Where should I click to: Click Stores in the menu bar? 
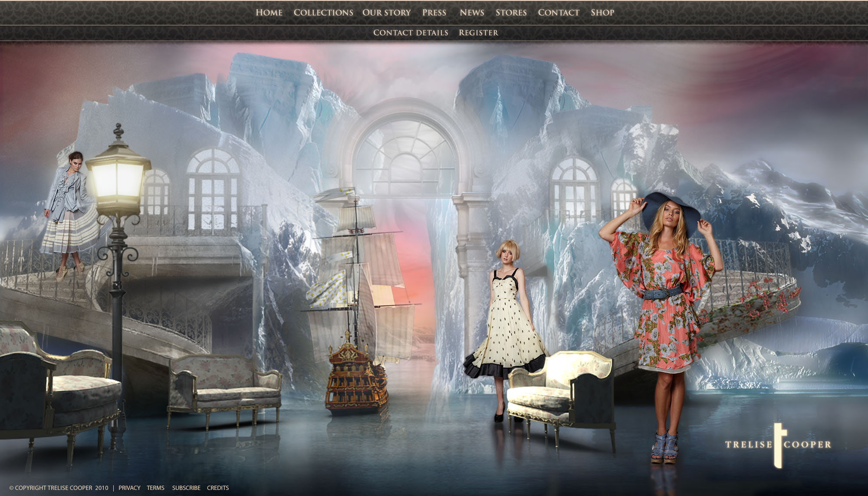click(x=511, y=13)
